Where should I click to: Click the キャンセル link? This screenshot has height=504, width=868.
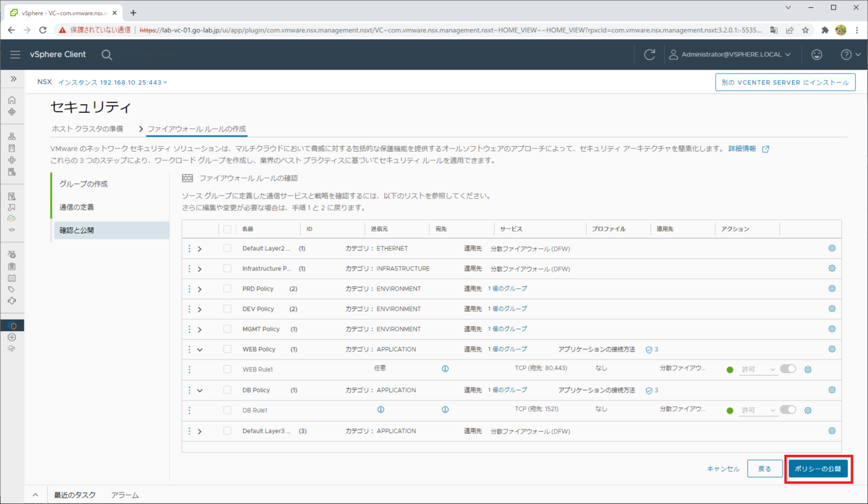(x=723, y=469)
